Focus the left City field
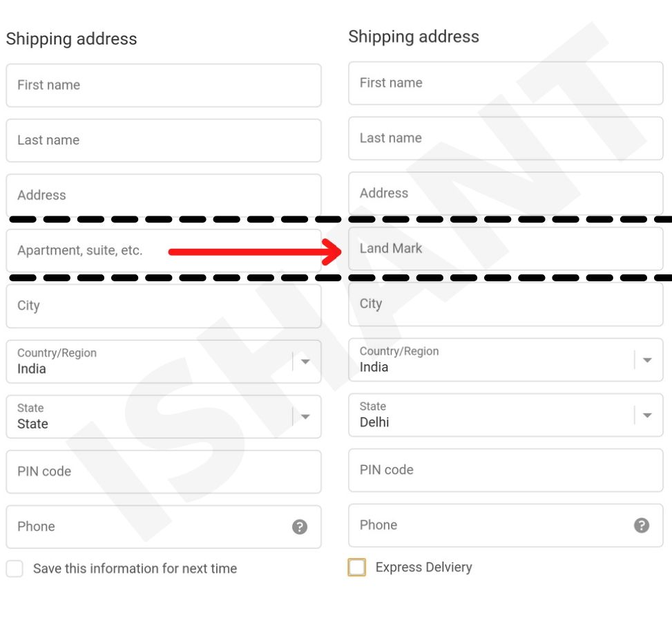 164,306
